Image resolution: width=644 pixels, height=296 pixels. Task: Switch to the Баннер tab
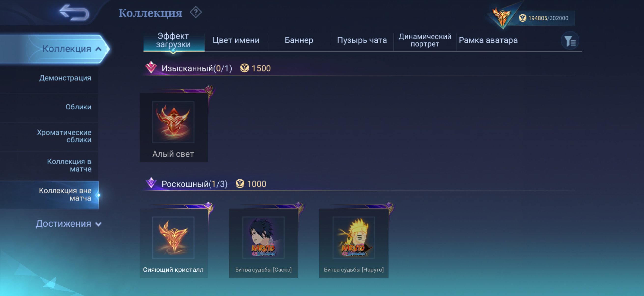[299, 40]
